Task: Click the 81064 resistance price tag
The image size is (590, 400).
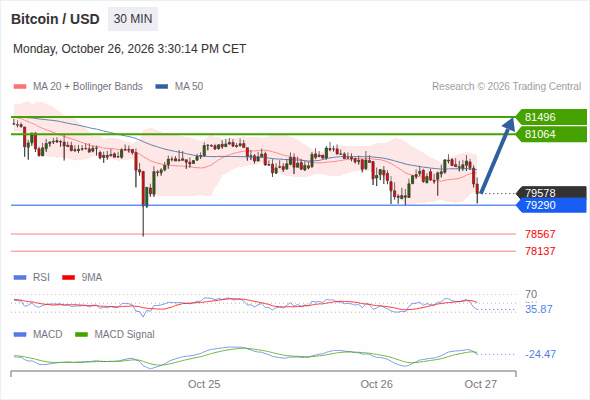Action: coord(551,134)
